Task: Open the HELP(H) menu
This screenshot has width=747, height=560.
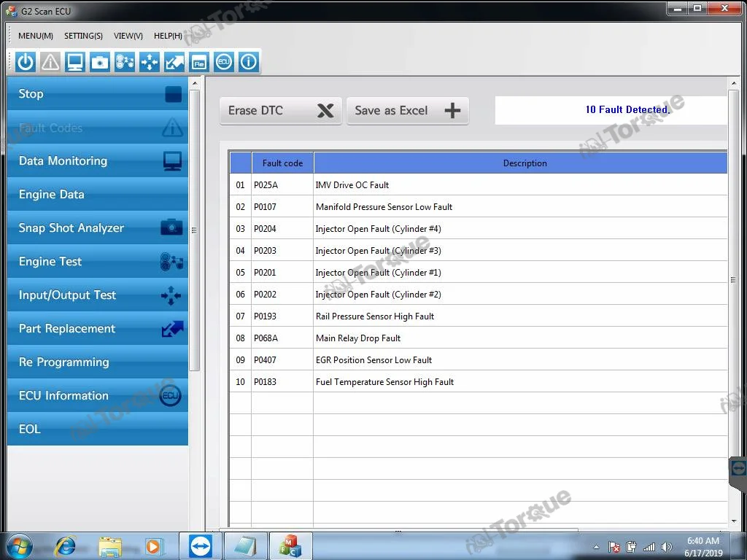Action: pyautogui.click(x=168, y=36)
